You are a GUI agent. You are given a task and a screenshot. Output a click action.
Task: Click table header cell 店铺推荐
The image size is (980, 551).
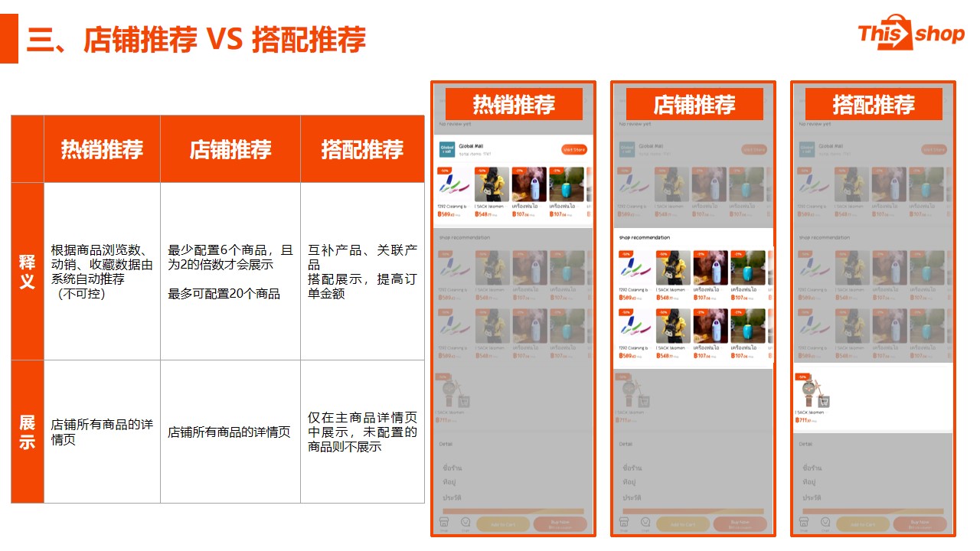(x=230, y=149)
